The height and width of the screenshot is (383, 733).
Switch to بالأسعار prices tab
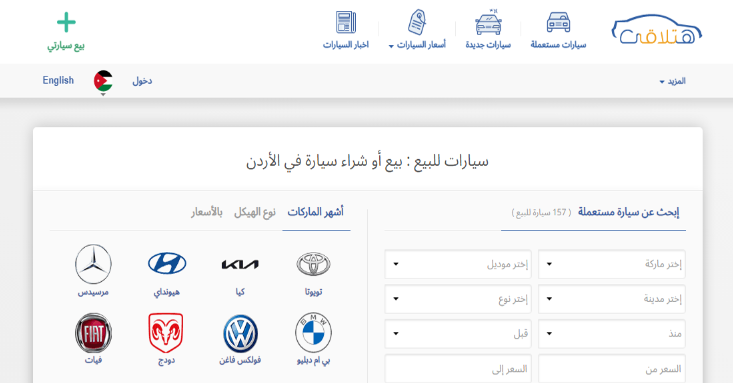(207, 212)
